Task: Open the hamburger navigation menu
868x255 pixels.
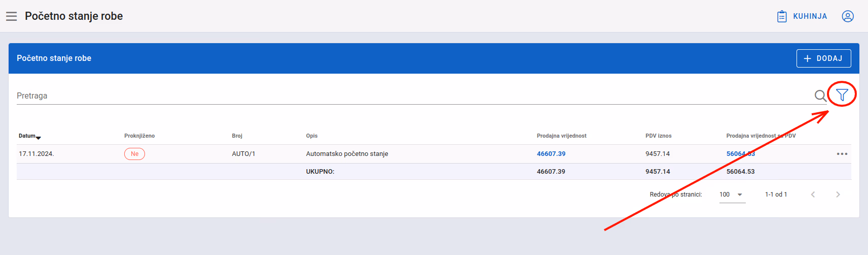Action: point(11,16)
